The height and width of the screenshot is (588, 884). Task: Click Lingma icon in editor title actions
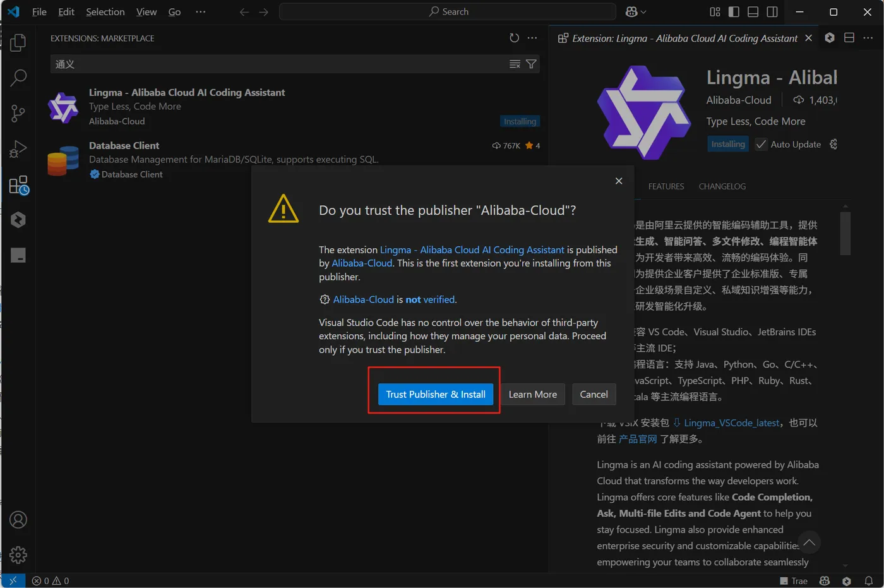click(x=830, y=38)
